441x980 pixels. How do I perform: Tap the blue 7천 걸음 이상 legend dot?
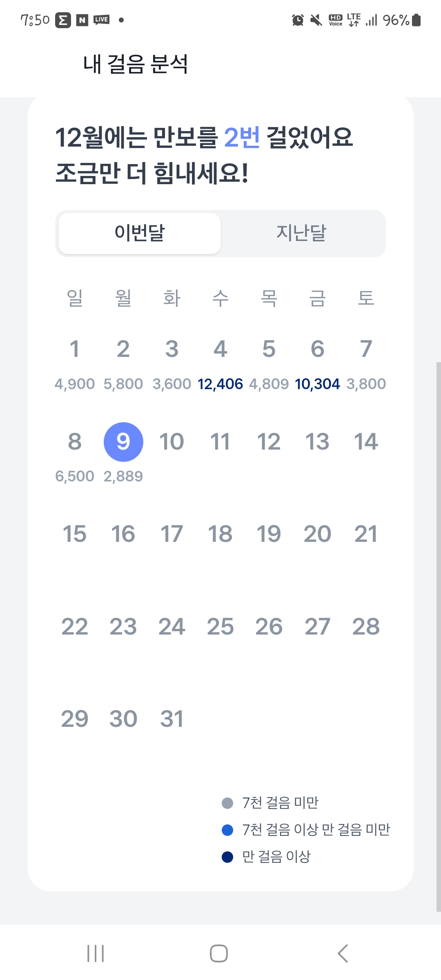227,830
